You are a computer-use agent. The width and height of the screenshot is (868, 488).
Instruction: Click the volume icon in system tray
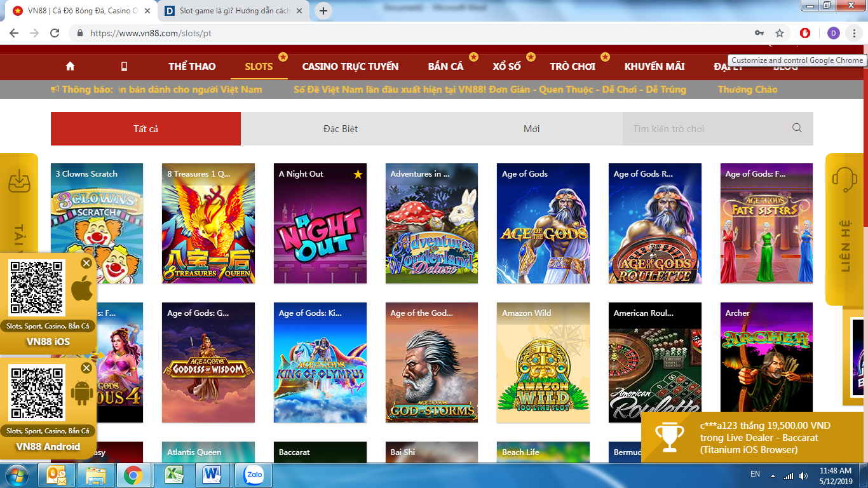pos(804,475)
